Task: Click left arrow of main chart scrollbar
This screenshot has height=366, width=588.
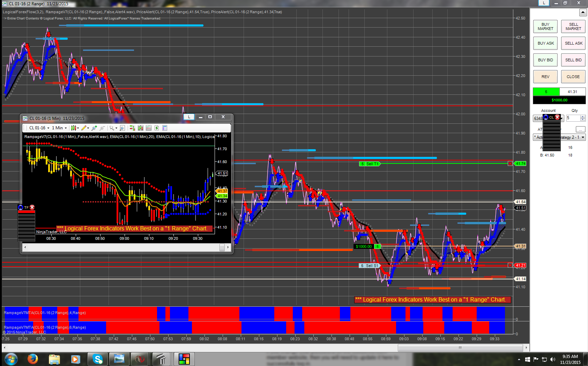Action: point(4,348)
